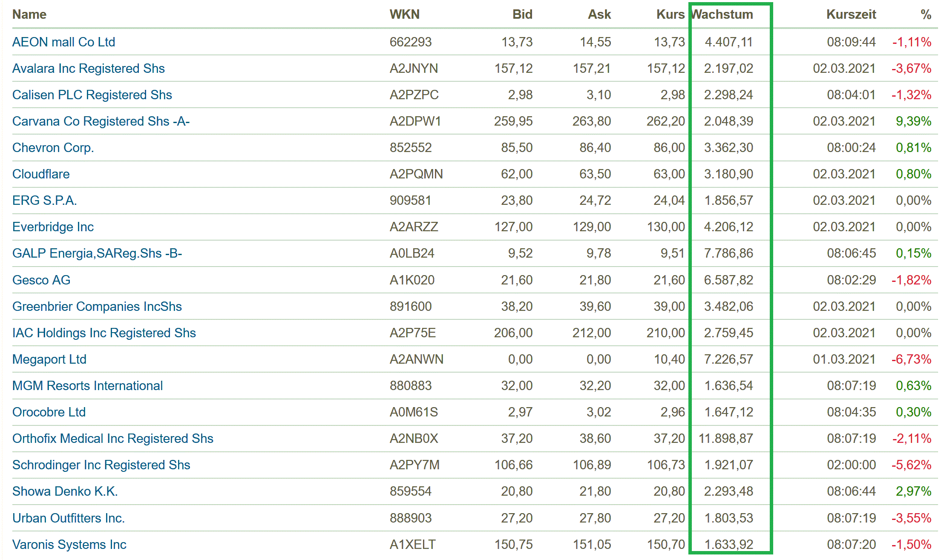
Task: Click the ERG S.P.A. link
Action: point(44,201)
